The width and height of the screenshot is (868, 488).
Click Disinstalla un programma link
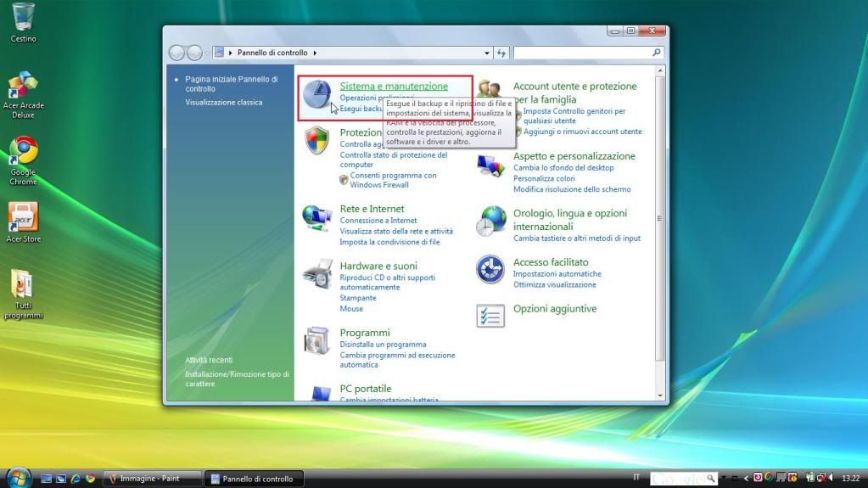(x=383, y=345)
